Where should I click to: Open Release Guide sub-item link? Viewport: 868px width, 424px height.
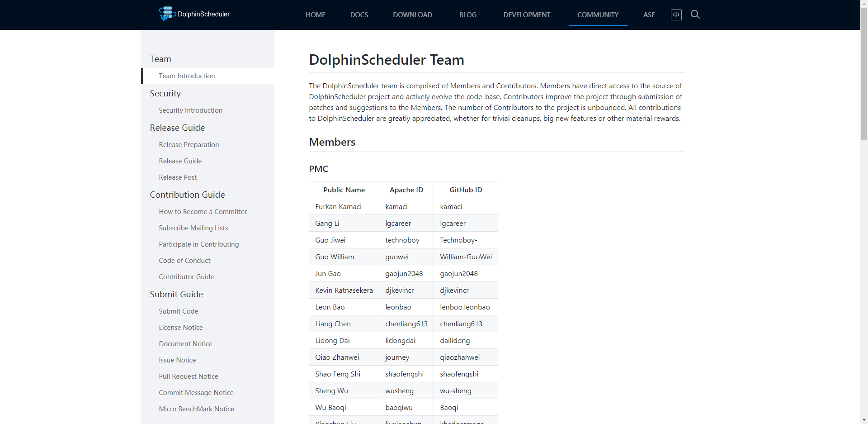(x=180, y=161)
